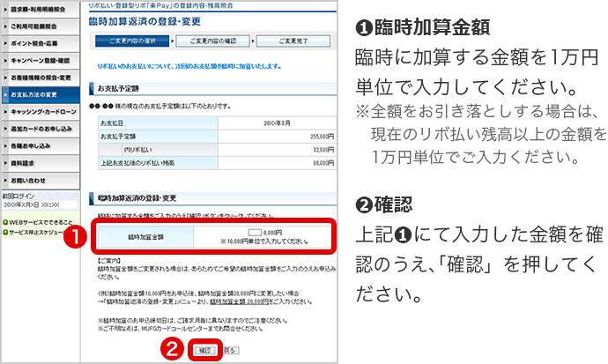Open お客様情報の照会・変更 menu

click(43, 77)
